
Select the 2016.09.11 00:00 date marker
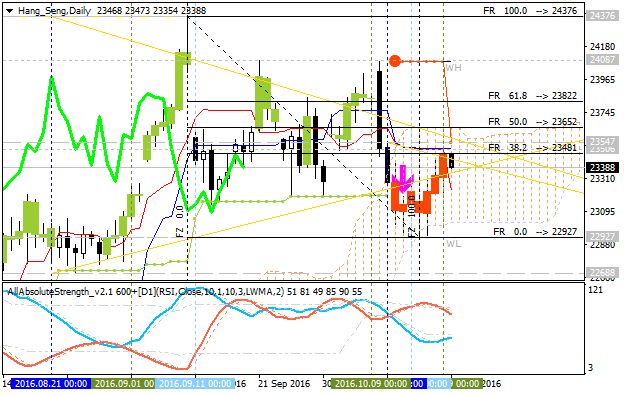pyautogui.click(x=195, y=384)
